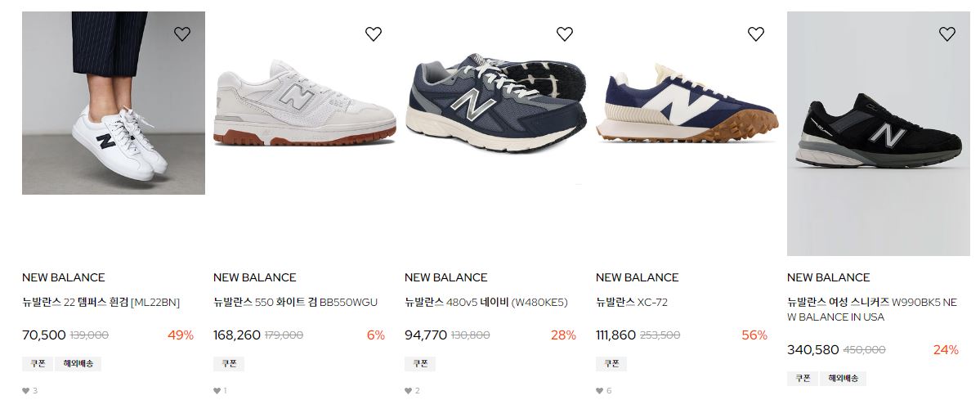Click 쿠폰 tag under the 70,500 price
The image size is (980, 400).
click(38, 364)
